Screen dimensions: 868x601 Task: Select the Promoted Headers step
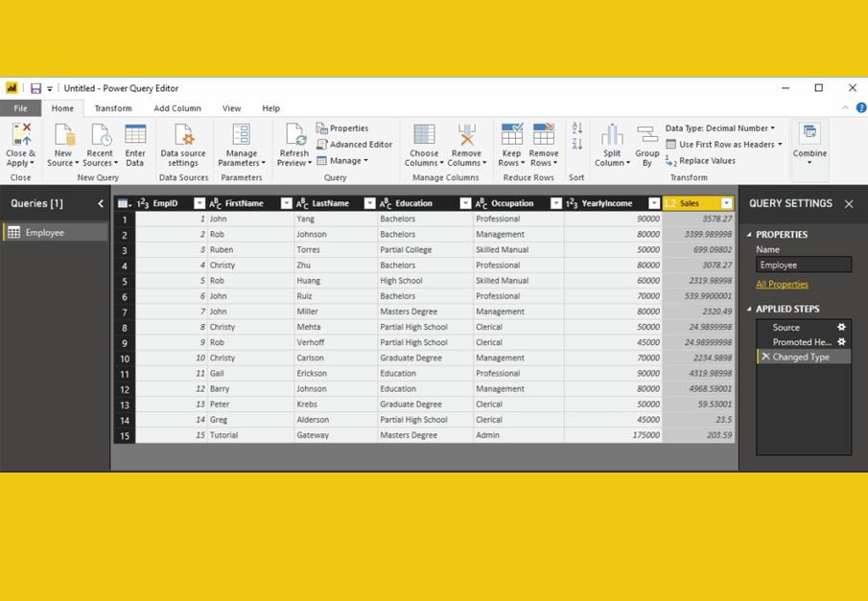click(x=803, y=342)
